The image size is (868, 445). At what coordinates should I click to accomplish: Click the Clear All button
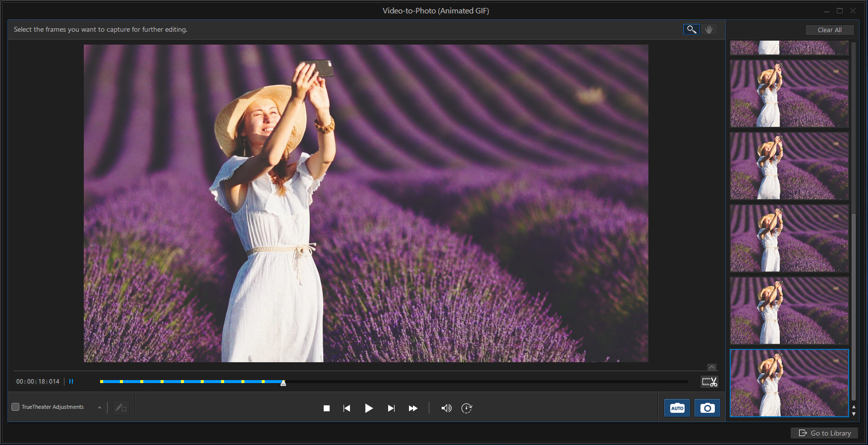(829, 30)
